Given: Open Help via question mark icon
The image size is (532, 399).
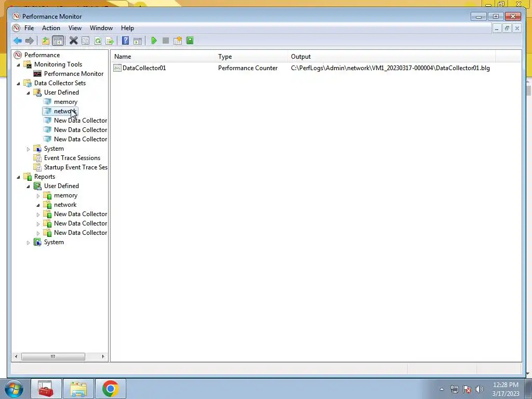Looking at the screenshot, I should (125, 41).
